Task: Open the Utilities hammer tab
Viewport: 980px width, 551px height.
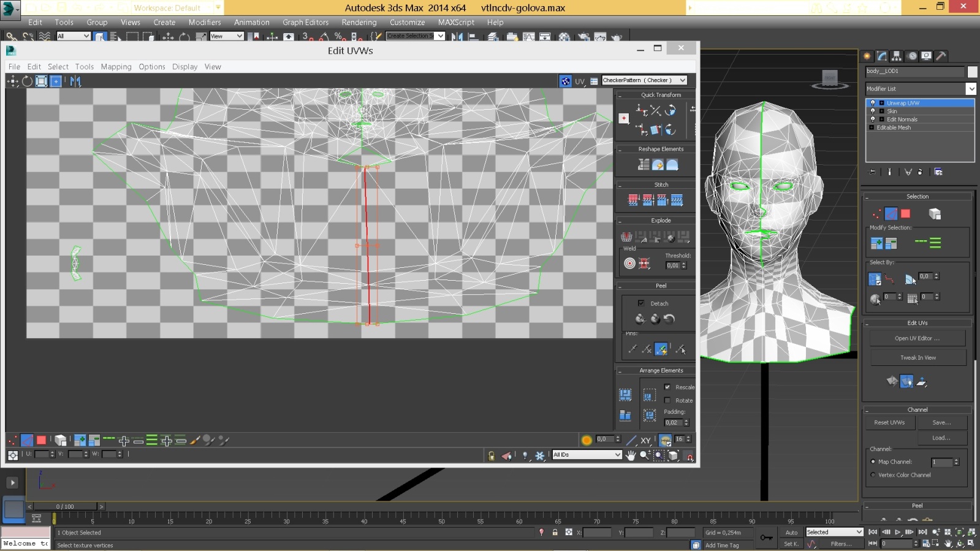Action: coord(941,56)
